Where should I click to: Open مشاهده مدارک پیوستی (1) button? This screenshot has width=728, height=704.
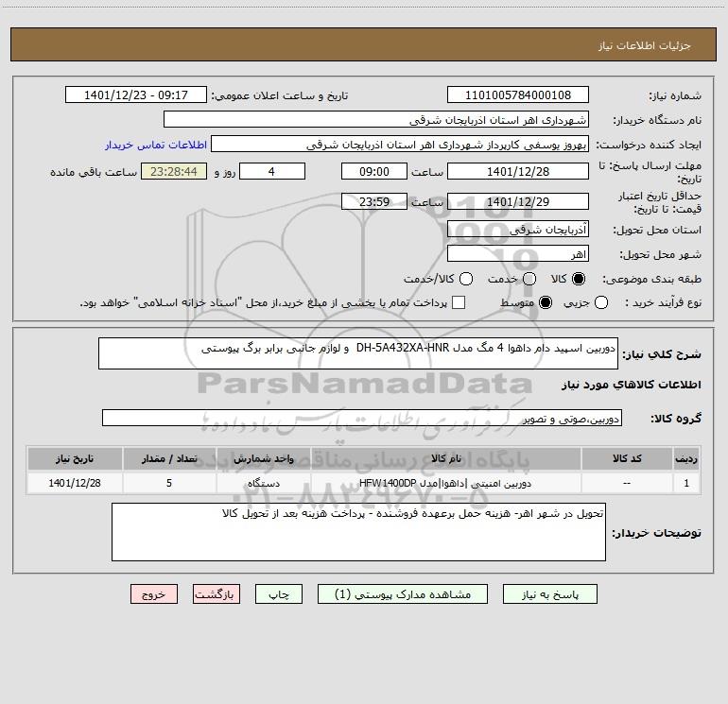(403, 594)
